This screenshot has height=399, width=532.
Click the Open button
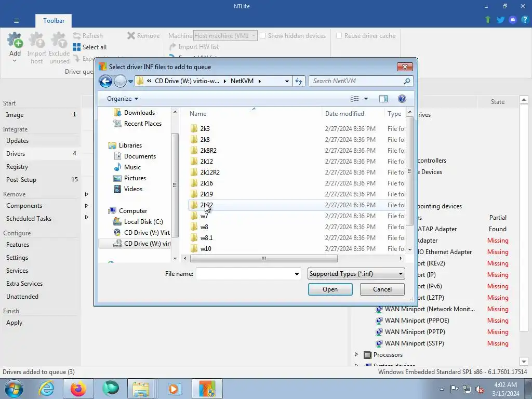pyautogui.click(x=330, y=289)
